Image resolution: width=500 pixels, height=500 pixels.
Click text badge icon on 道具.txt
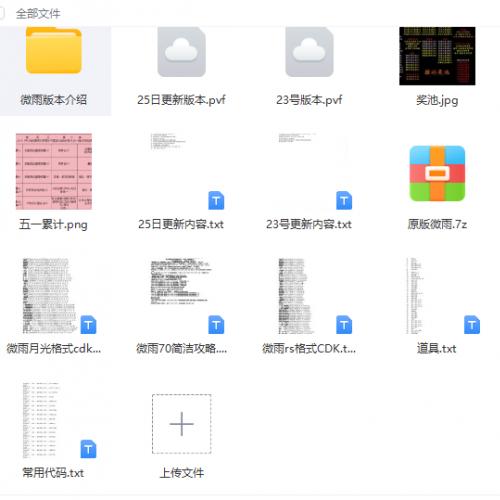click(472, 325)
